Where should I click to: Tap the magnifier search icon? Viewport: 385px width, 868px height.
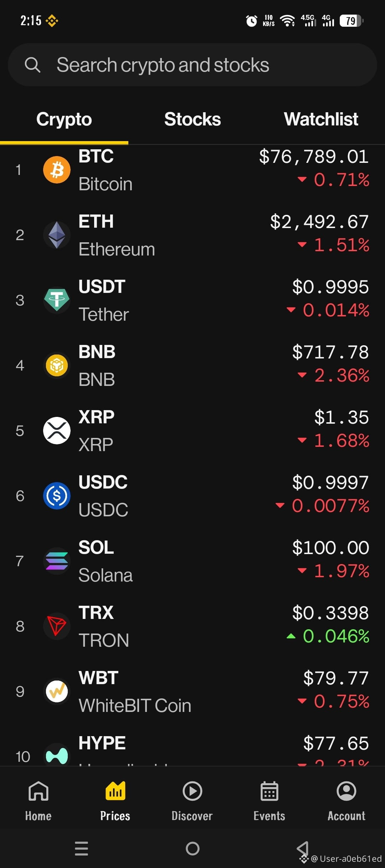click(x=32, y=65)
